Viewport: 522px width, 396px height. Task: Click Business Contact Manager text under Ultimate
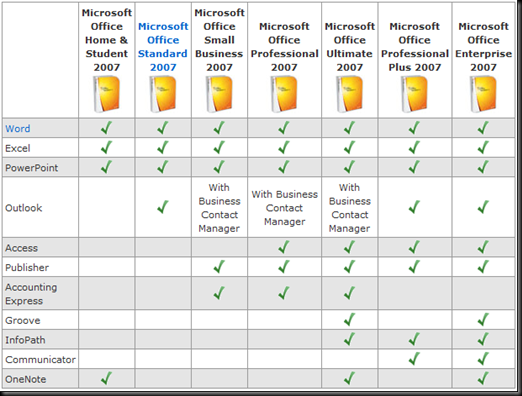(349, 215)
